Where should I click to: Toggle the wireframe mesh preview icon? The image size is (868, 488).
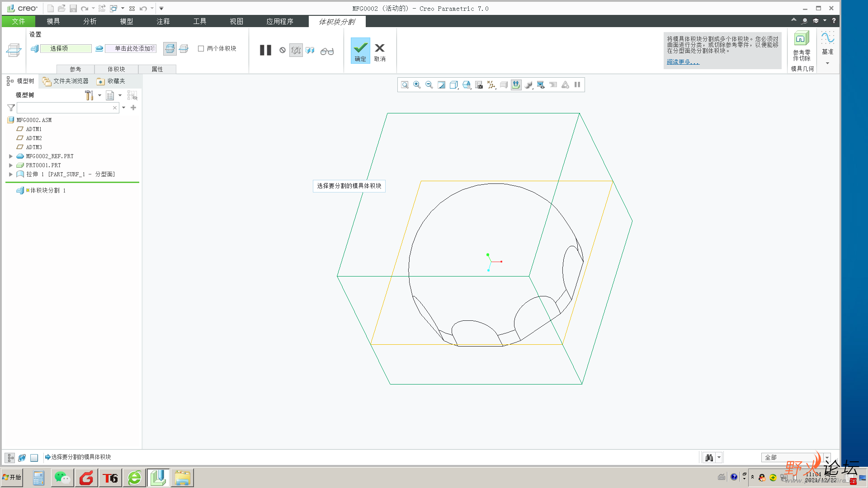pyautogui.click(x=296, y=50)
